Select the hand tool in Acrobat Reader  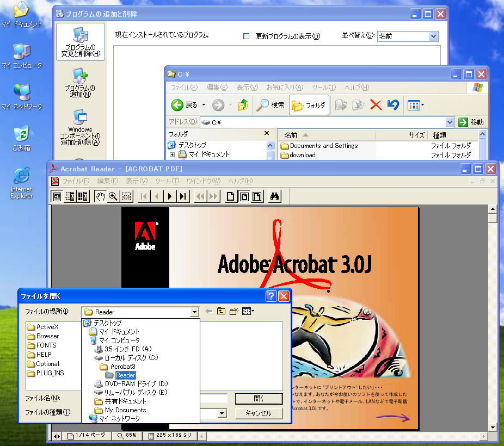[100, 196]
